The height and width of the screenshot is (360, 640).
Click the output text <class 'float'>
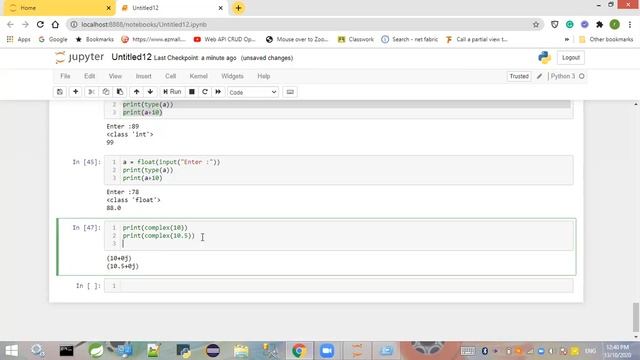pyautogui.click(x=133, y=200)
